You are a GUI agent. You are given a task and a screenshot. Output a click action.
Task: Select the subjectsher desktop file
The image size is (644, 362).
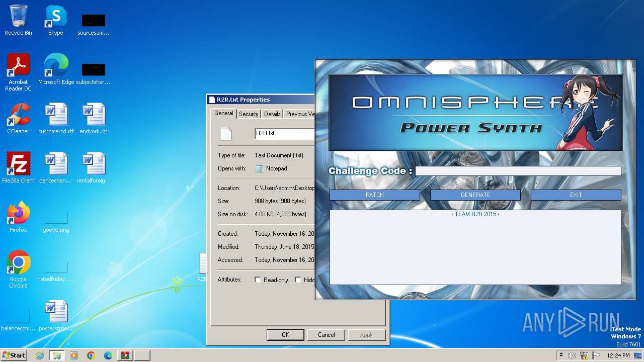point(94,73)
